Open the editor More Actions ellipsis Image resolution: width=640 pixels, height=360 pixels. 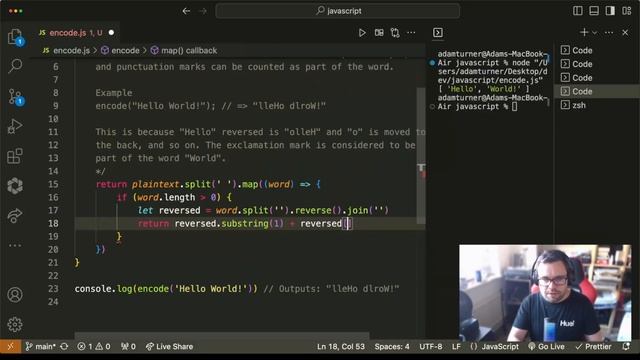(x=411, y=33)
